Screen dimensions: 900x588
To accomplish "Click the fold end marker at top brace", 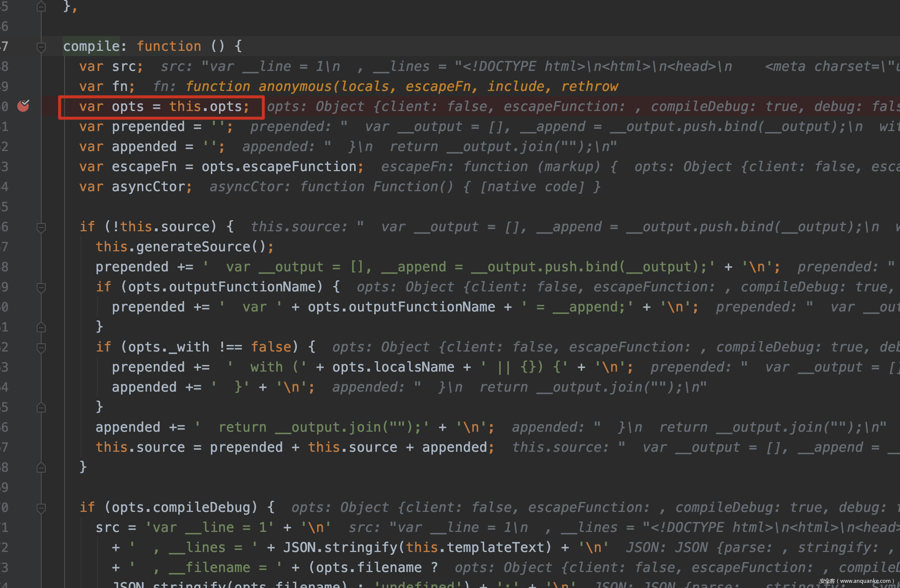I will pyautogui.click(x=41, y=7).
